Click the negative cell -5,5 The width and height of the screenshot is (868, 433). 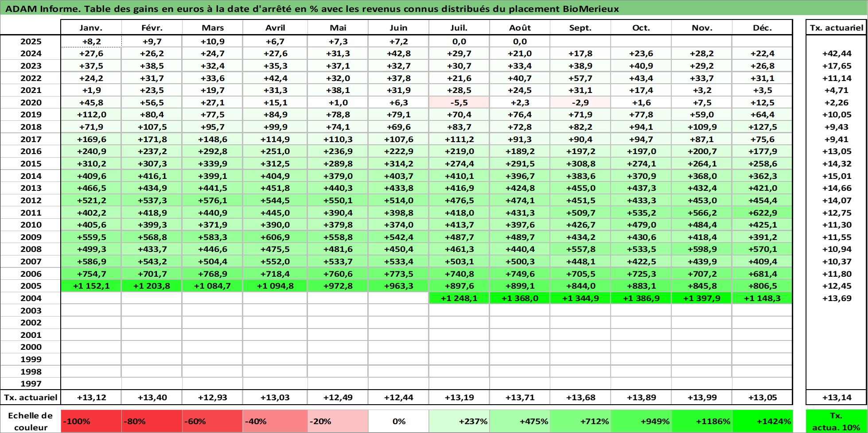[459, 102]
